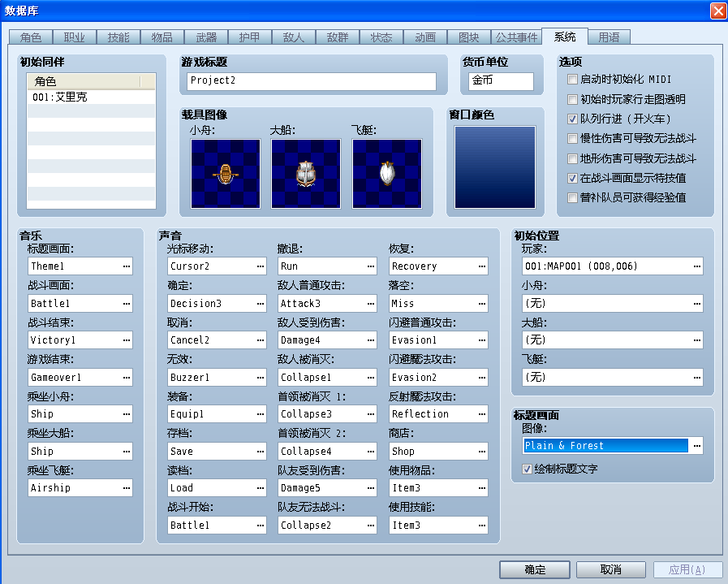728x584 pixels.
Task: Open Plain & Forest title image selector
Action: coord(697,446)
